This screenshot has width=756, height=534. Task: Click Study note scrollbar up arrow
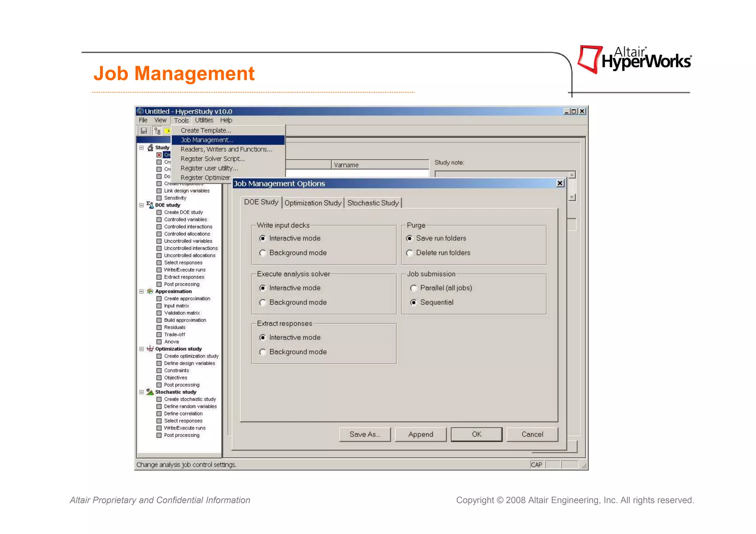tap(572, 175)
